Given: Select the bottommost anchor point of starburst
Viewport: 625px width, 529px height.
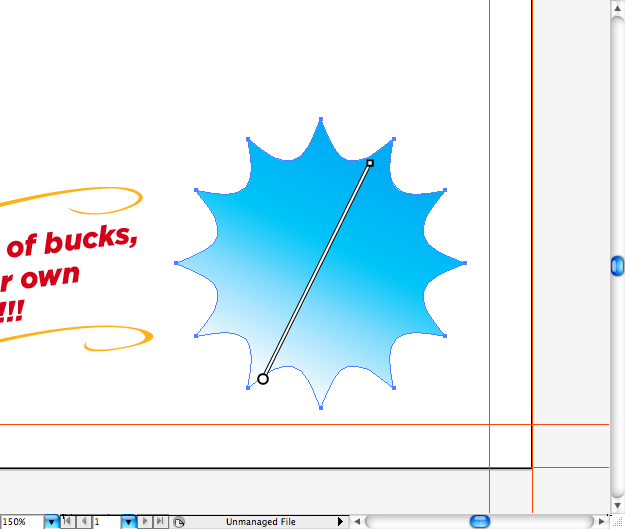Looking at the screenshot, I should [x=321, y=408].
